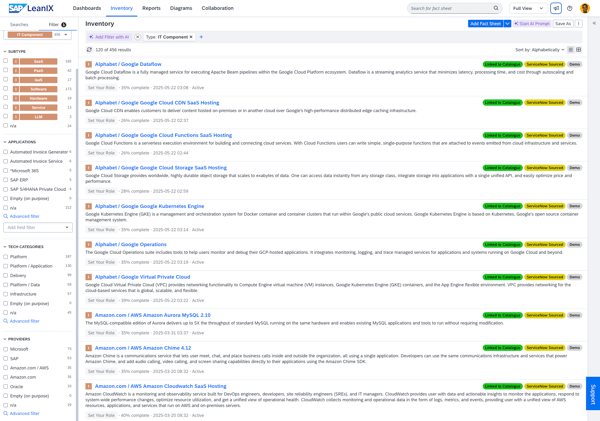Click the icon beside Amazon Chime 4.12
The image size is (600, 421).
coord(88,348)
